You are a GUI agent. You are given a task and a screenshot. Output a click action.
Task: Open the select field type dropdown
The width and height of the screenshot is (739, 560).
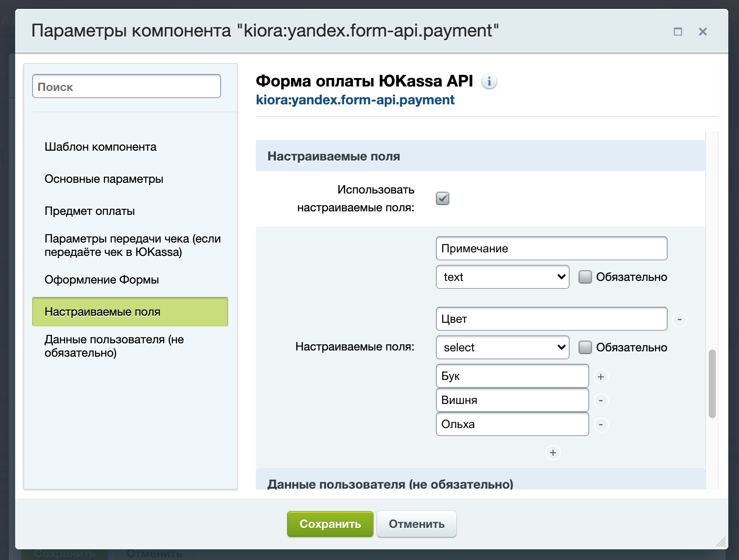tap(502, 347)
